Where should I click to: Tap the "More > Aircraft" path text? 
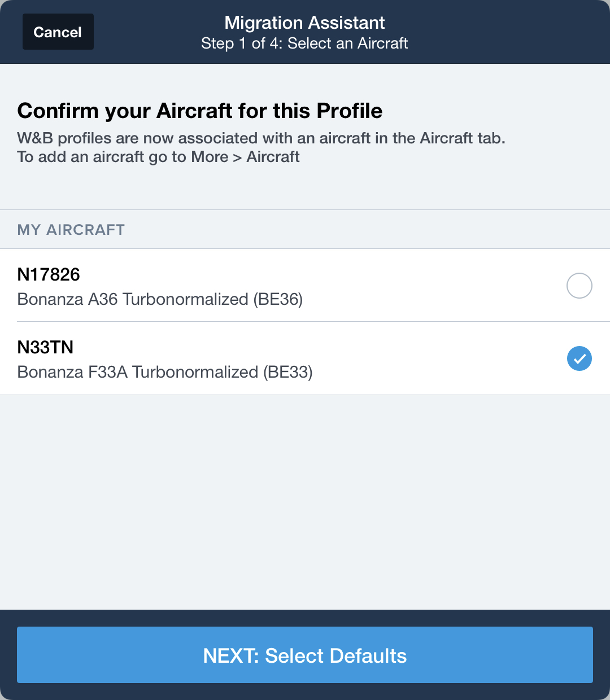[245, 157]
